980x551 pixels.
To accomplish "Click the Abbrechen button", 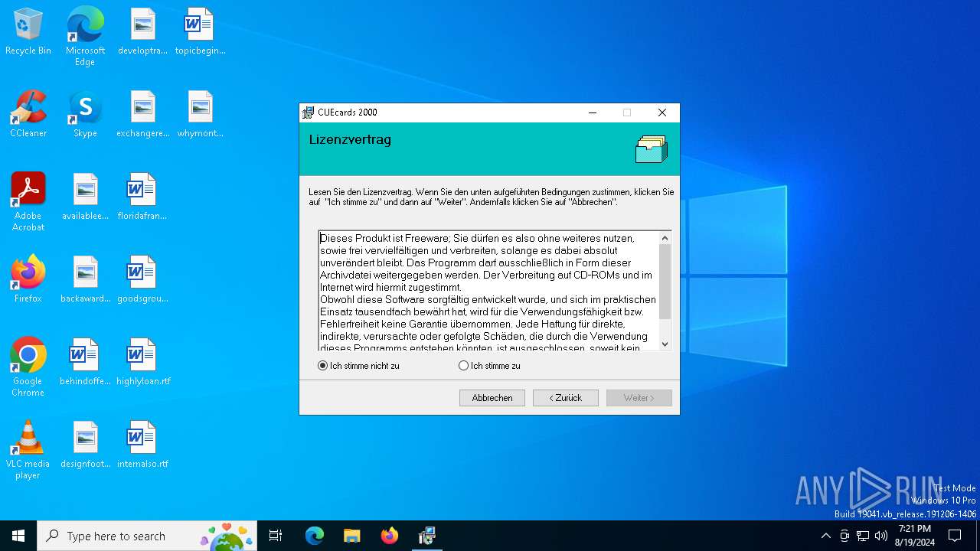I will pyautogui.click(x=492, y=398).
